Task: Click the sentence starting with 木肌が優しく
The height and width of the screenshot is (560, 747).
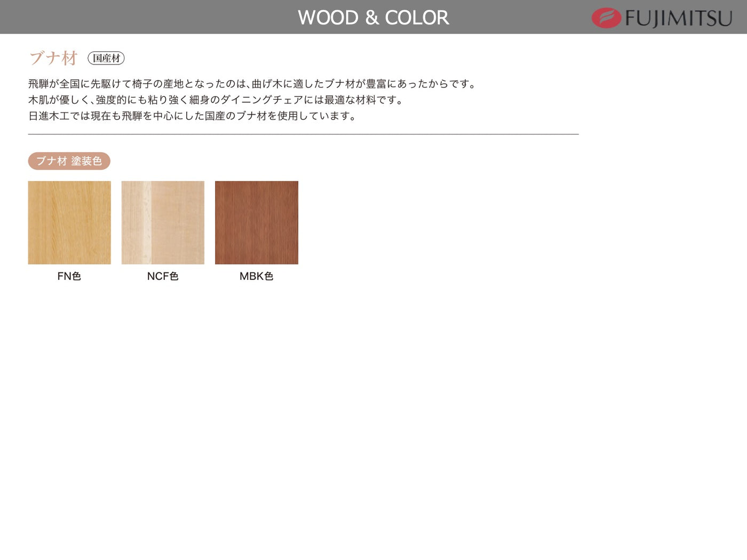Action: pos(216,100)
